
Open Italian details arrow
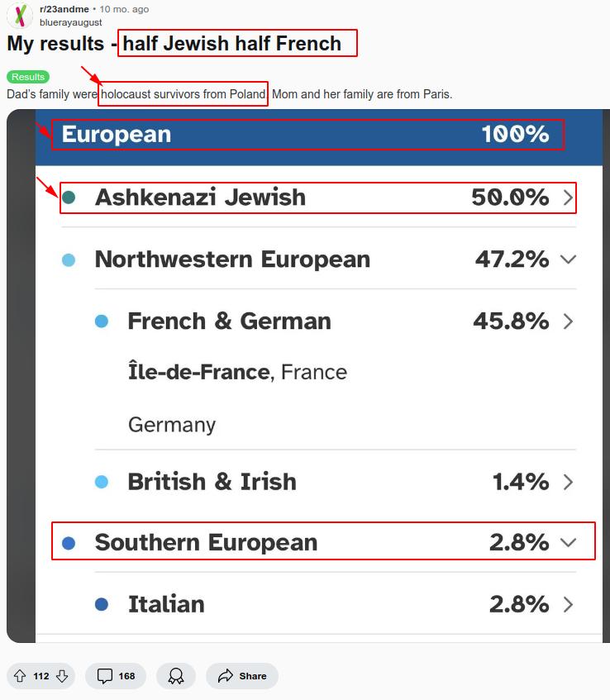click(x=568, y=604)
